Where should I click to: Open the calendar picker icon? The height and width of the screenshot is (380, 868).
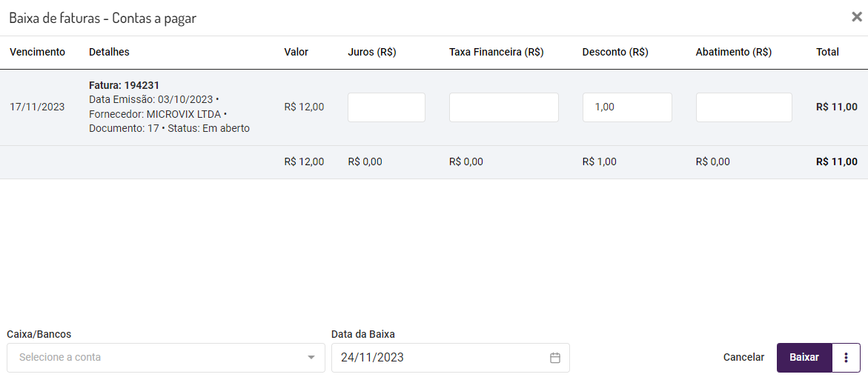tap(555, 358)
